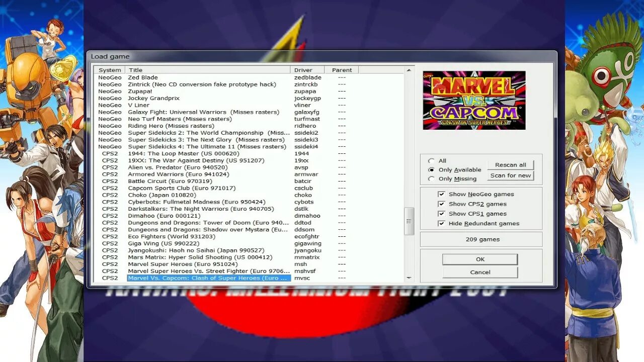Select Super Sidekicks 4: The Ultimate 11
Image resolution: width=644 pixels, height=362 pixels.
(249, 147)
